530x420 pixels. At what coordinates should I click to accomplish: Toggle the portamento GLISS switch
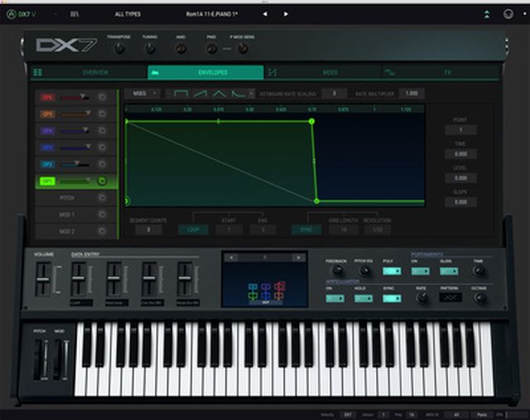point(449,271)
